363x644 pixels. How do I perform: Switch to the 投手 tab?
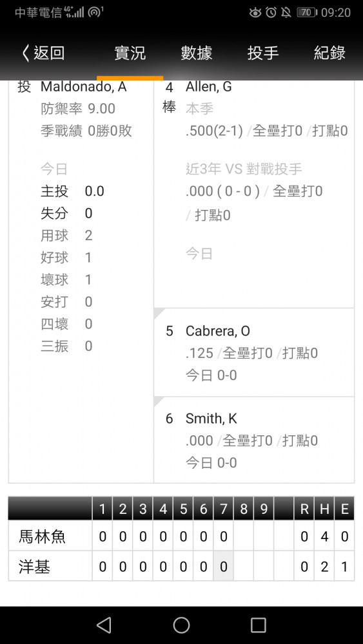[263, 53]
